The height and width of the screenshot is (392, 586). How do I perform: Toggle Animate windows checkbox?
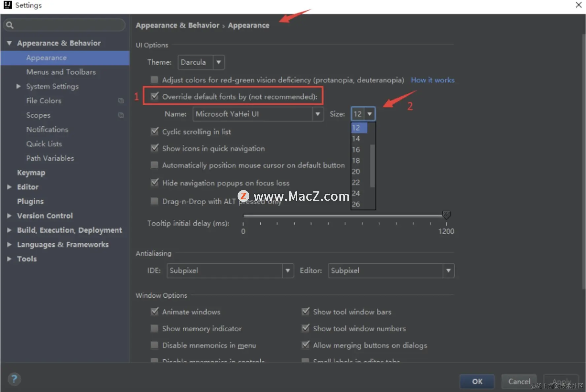(154, 311)
